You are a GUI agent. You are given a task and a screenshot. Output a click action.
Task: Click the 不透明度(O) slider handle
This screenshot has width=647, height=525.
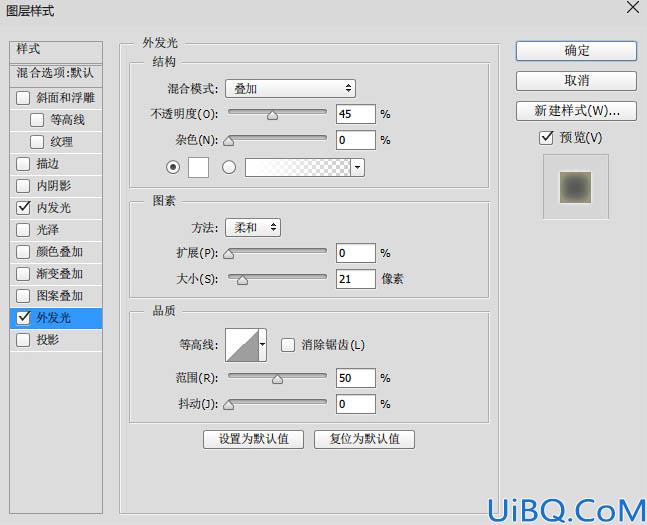tap(272, 116)
